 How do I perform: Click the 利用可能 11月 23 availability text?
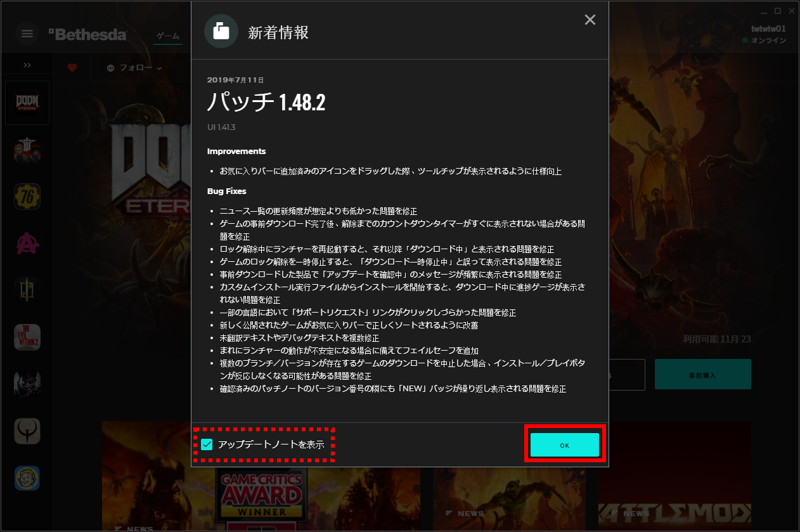coord(717,339)
